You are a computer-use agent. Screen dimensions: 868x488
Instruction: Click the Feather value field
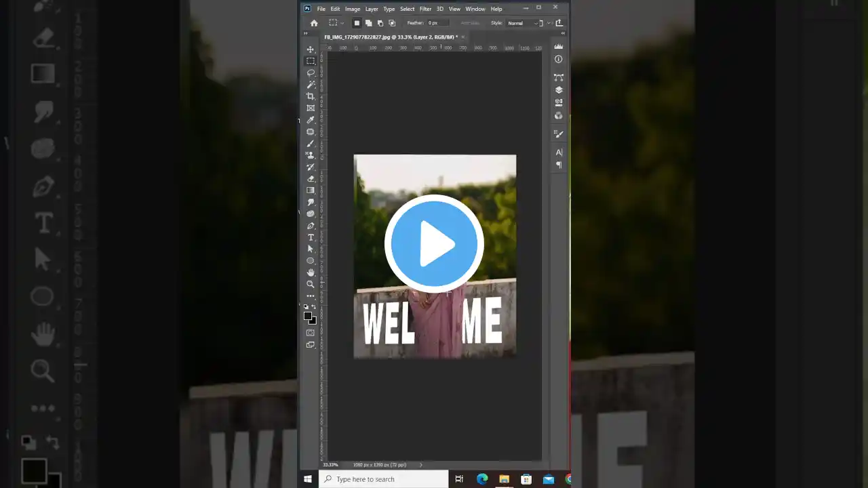(x=437, y=23)
